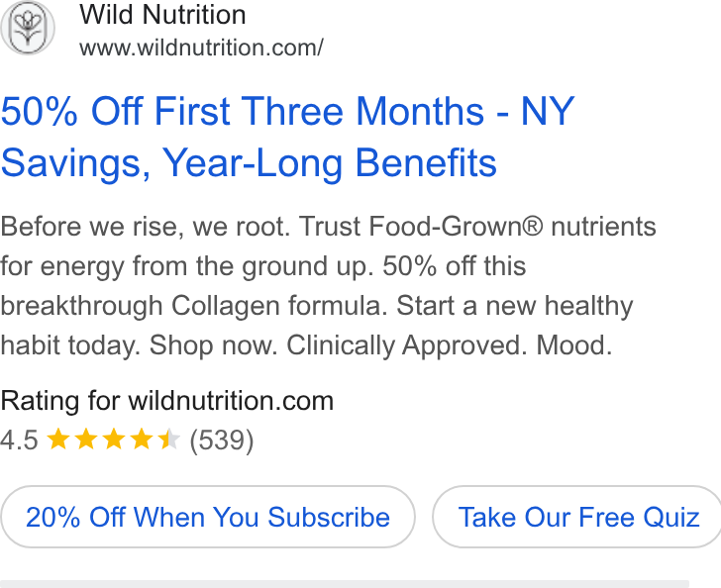Click the fourth gold rating star
This screenshot has width=721, height=588.
[142, 439]
